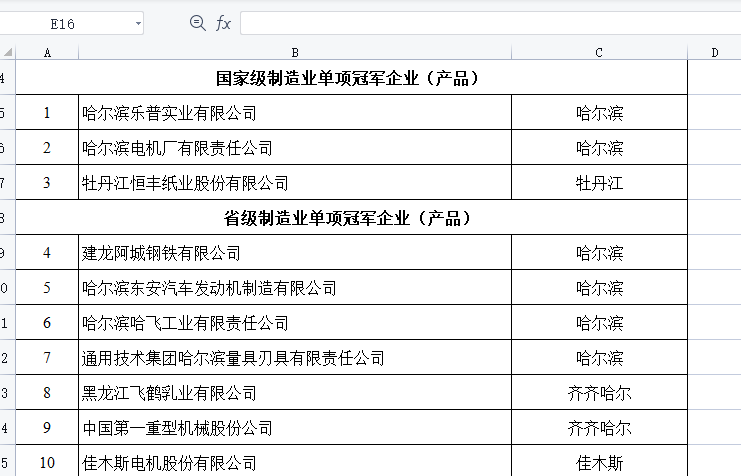
Task: Select cell 黑龙江飞鹤乳业有限公司
Action: [x=295, y=392]
